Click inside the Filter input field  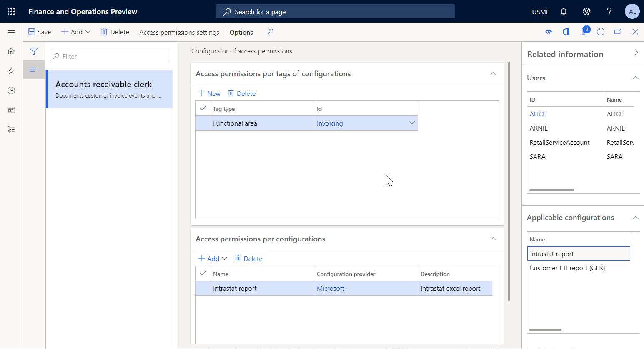click(110, 55)
